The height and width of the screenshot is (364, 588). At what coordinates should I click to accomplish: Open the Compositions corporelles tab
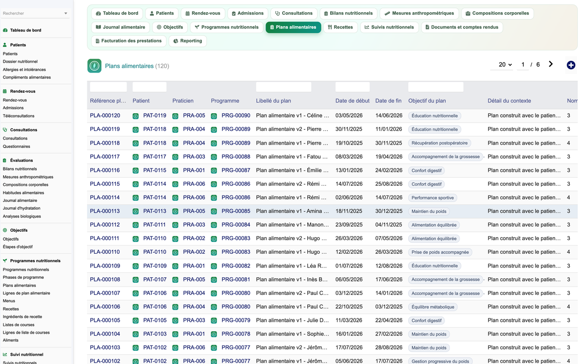click(497, 13)
